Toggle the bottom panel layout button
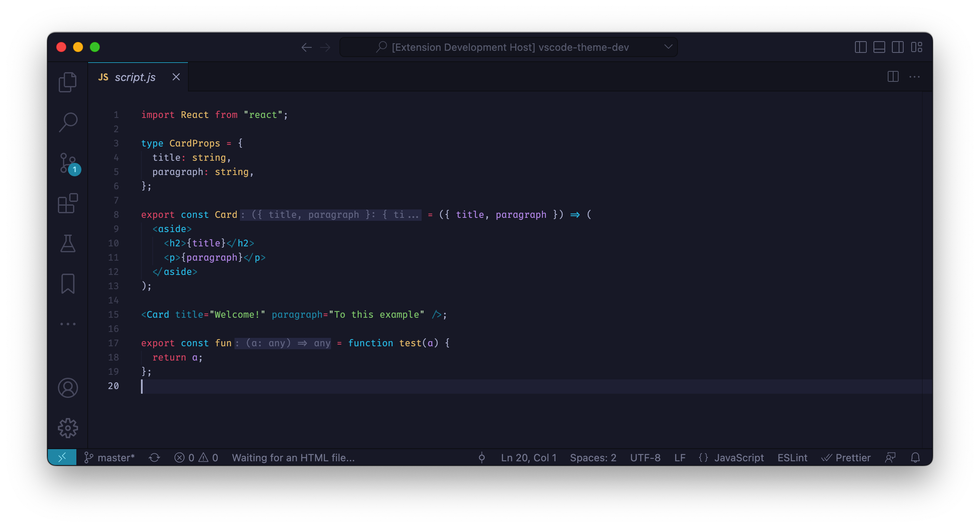 (x=879, y=47)
